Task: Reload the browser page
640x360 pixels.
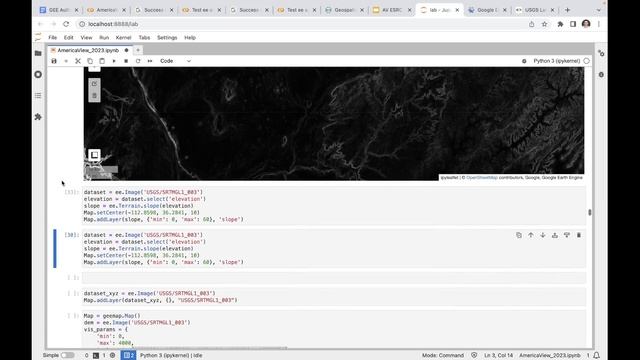Action: 66,24
